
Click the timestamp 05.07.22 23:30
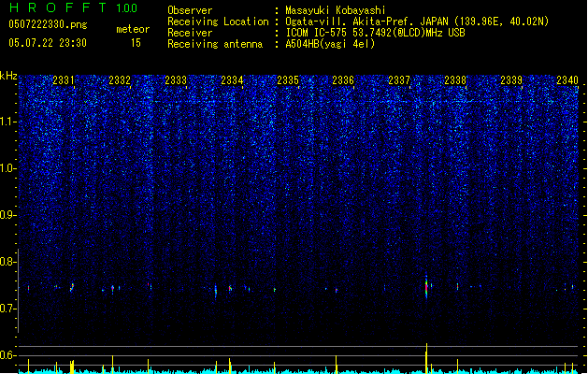pyautogui.click(x=48, y=43)
